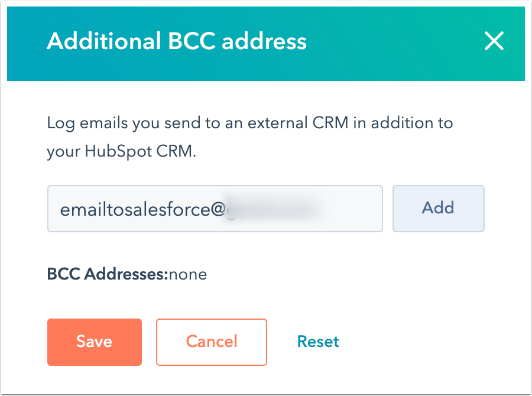Save the BCC address settings
532x396 pixels.
pos(95,342)
